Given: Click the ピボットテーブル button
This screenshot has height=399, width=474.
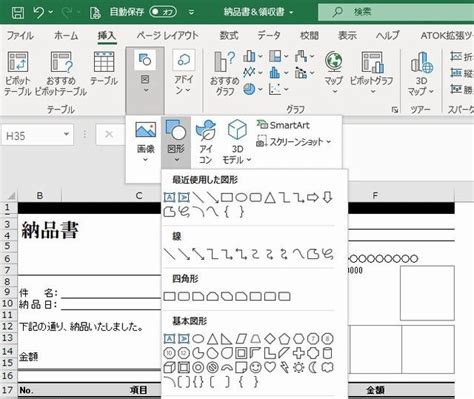Looking at the screenshot, I should point(18,74).
